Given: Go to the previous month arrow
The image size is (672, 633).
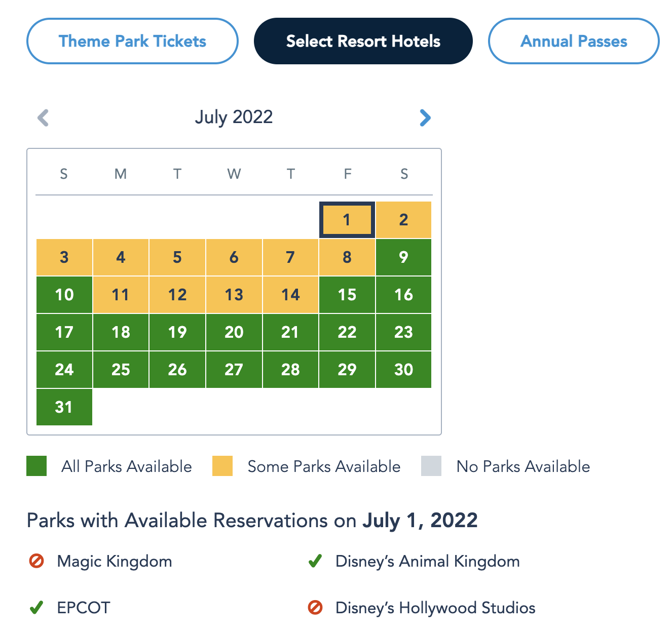Looking at the screenshot, I should [x=43, y=118].
